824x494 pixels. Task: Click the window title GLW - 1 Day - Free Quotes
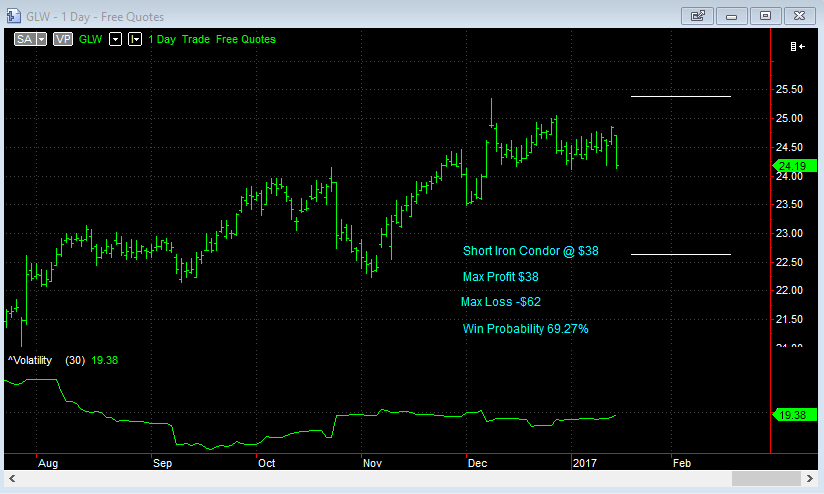coord(95,17)
